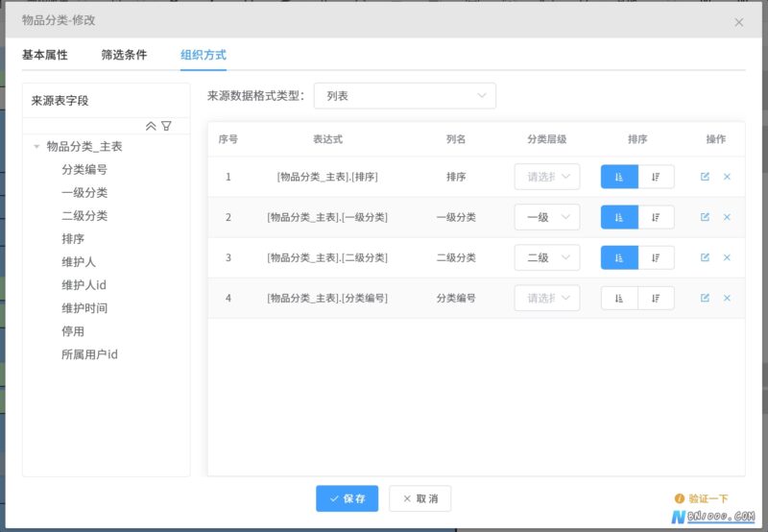Screen dimensions: 768x532
Task: Delete the 二级分类 row with its X icon
Action: (x=727, y=257)
